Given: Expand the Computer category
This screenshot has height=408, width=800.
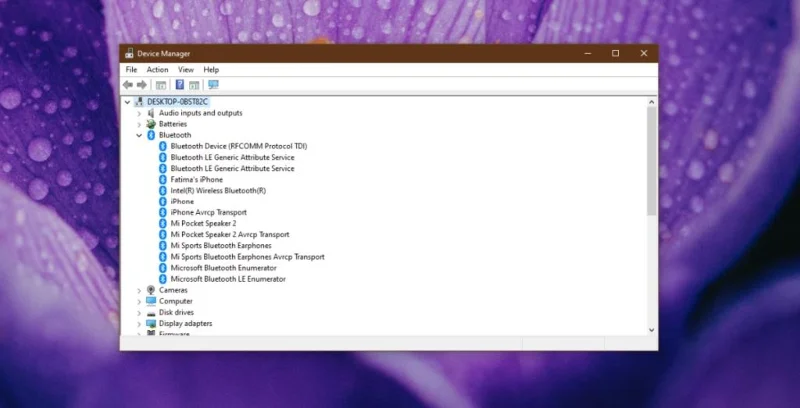Looking at the screenshot, I should click(139, 301).
